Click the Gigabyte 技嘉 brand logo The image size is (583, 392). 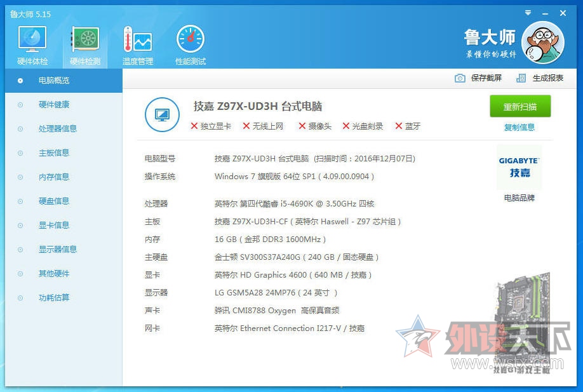519,167
